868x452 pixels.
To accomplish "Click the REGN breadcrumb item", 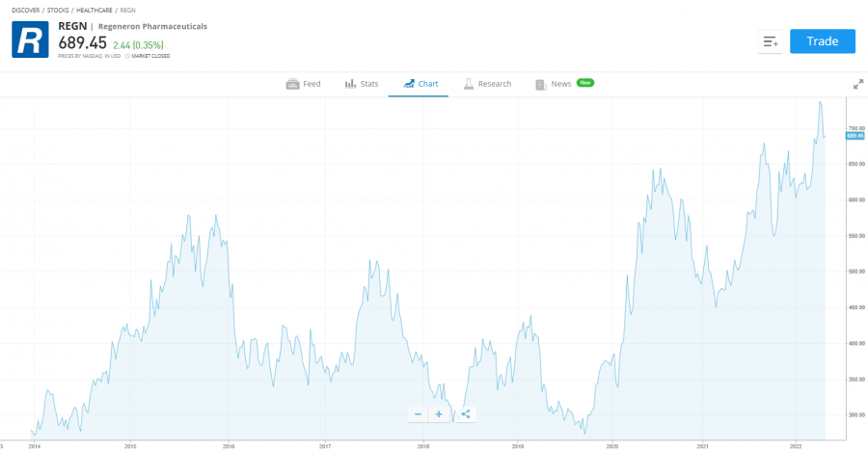I will 128,10.
